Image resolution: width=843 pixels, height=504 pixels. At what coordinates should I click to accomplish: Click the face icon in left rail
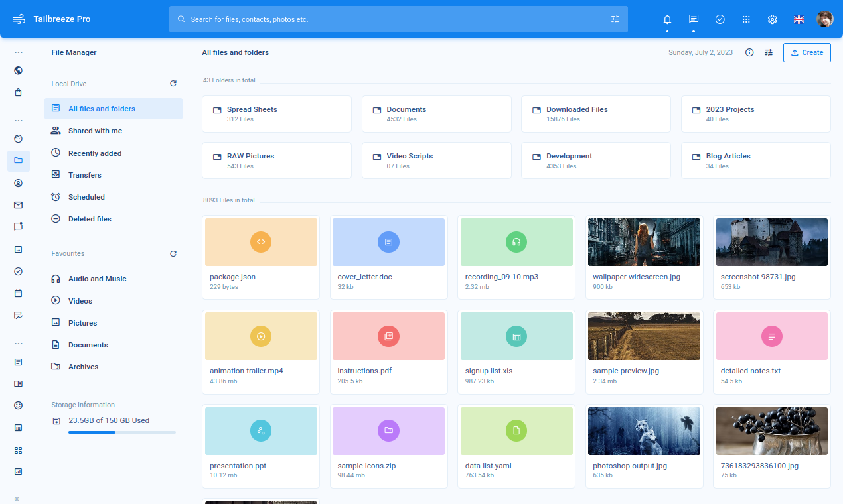pyautogui.click(x=19, y=139)
